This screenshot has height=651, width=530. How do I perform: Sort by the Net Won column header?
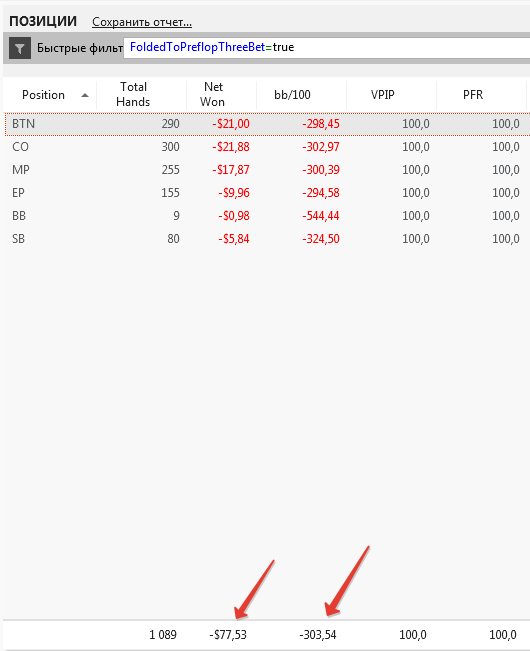click(x=213, y=94)
